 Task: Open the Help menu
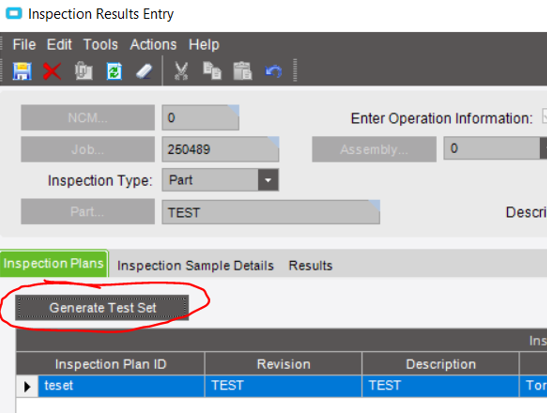(x=204, y=45)
